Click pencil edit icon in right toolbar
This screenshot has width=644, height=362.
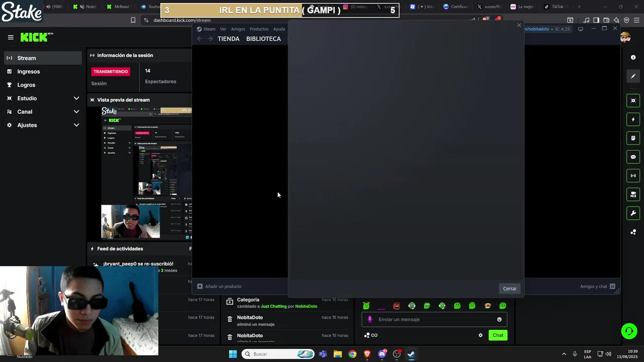tap(633, 76)
